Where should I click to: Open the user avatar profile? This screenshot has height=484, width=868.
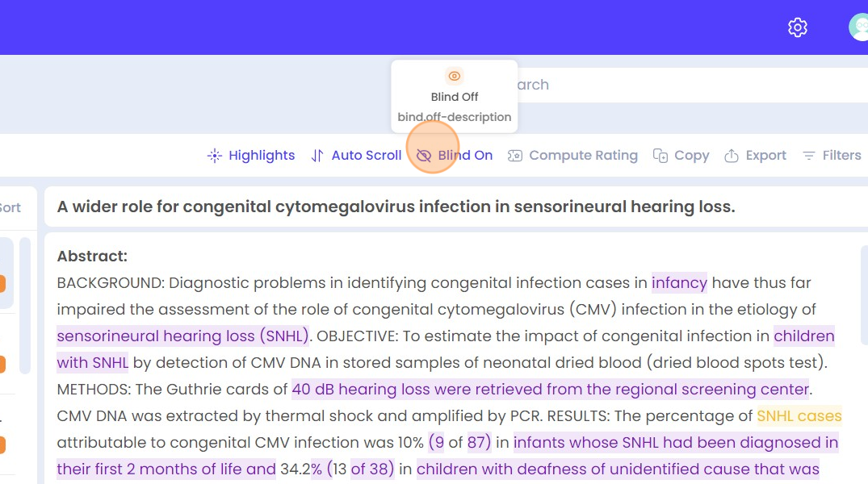(858, 27)
